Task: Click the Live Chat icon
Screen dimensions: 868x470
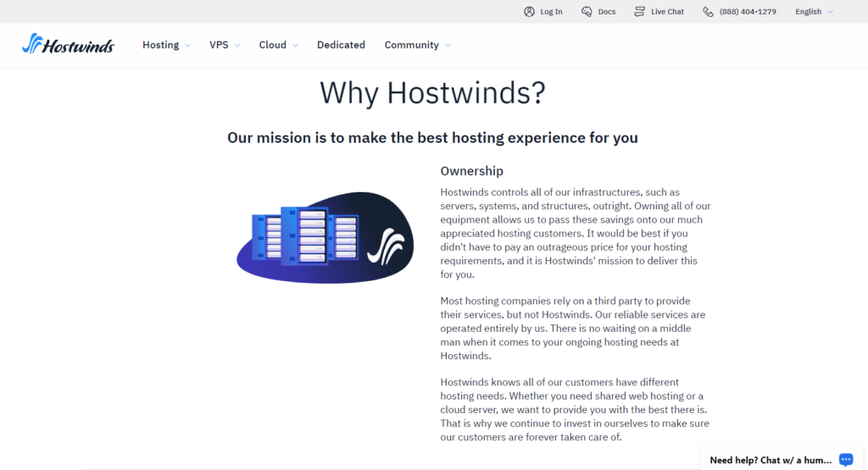Action: click(x=639, y=12)
